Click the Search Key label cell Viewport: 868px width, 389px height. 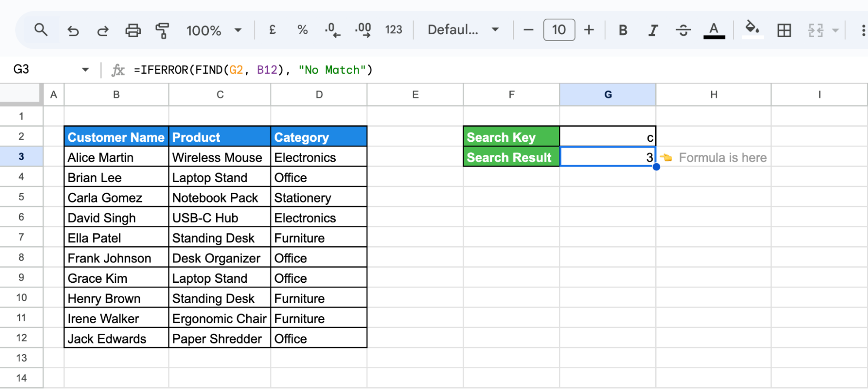512,137
